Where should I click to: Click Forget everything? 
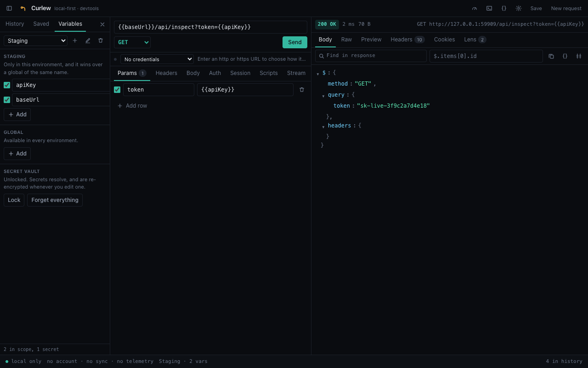(55, 200)
